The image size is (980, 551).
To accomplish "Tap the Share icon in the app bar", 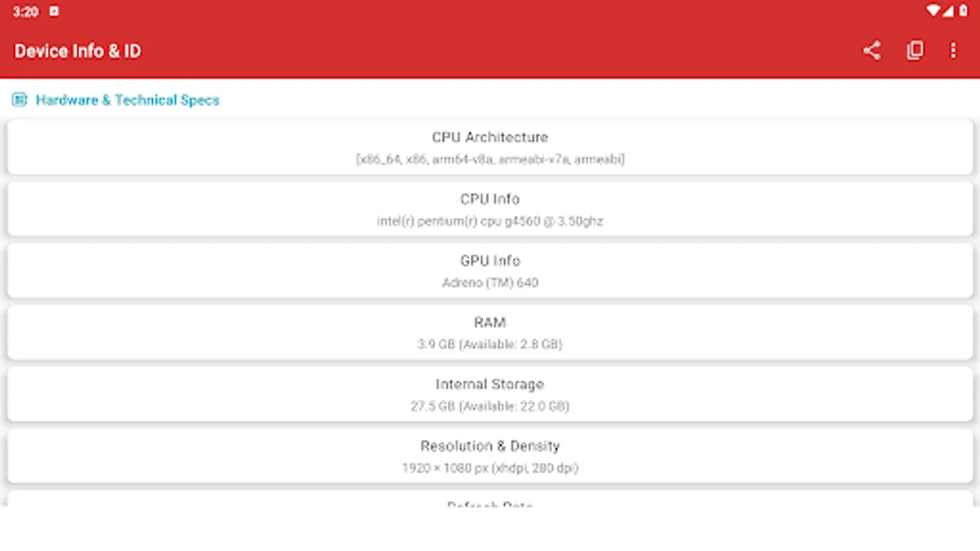I will [x=872, y=51].
